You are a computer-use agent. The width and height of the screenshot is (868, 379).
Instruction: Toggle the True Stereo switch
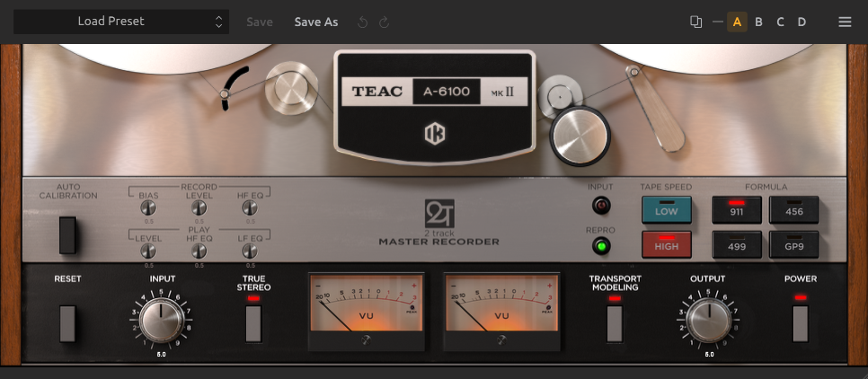point(253,323)
